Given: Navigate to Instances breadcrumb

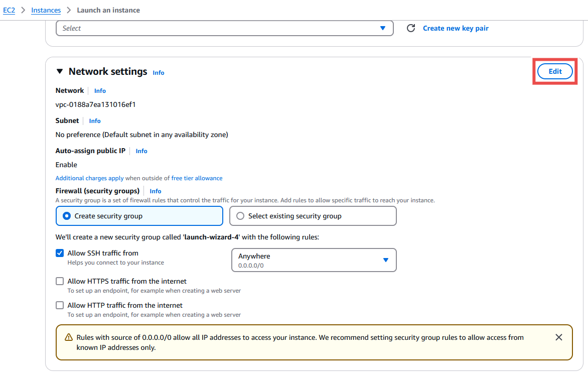Looking at the screenshot, I should click(46, 10).
